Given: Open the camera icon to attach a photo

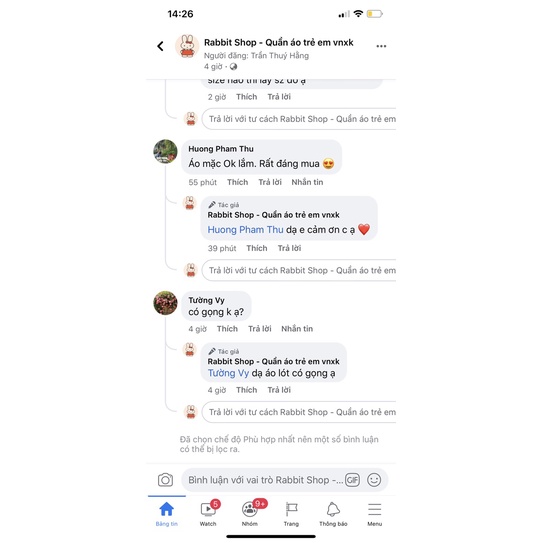Looking at the screenshot, I should (x=166, y=480).
